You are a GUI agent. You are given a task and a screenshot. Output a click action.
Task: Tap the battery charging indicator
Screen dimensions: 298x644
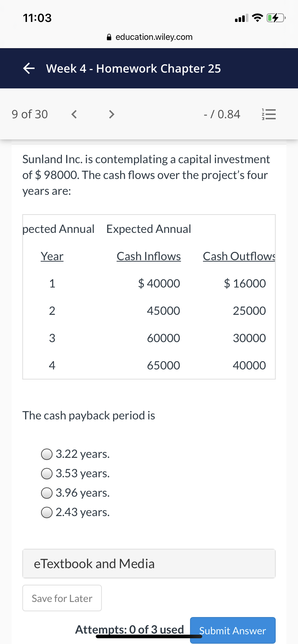[x=276, y=18]
